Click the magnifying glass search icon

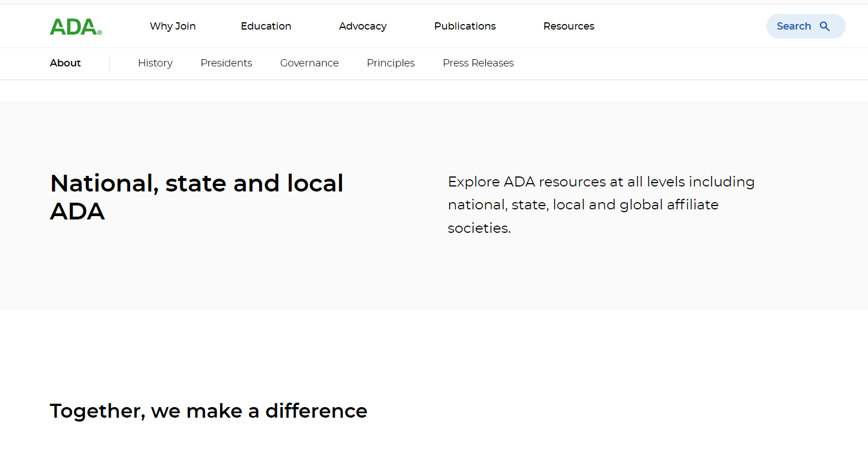point(824,26)
